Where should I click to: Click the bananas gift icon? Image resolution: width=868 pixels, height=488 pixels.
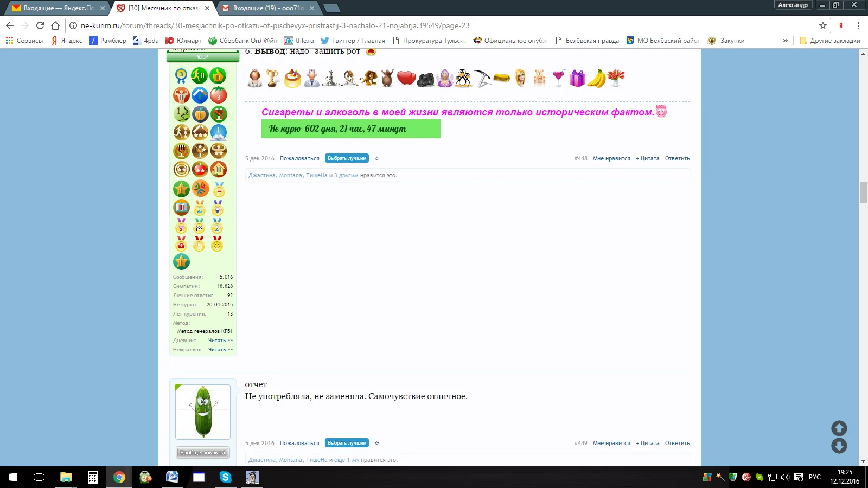point(596,79)
